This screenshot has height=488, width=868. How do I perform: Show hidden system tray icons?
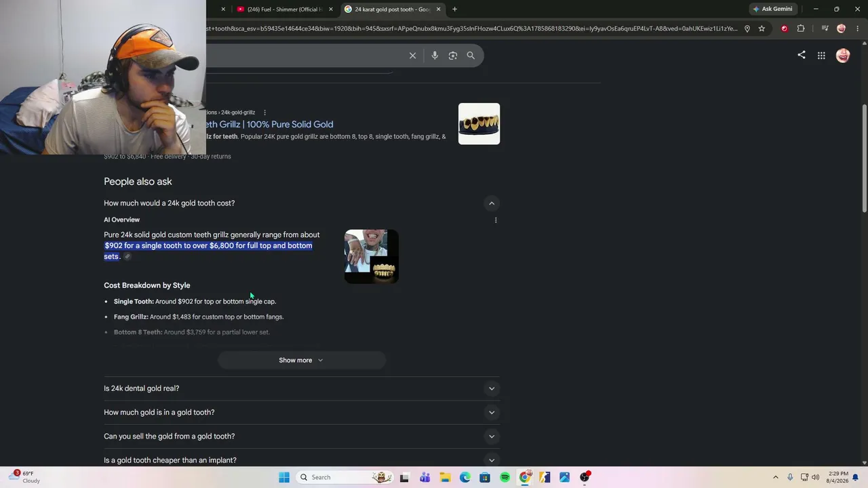click(x=776, y=477)
